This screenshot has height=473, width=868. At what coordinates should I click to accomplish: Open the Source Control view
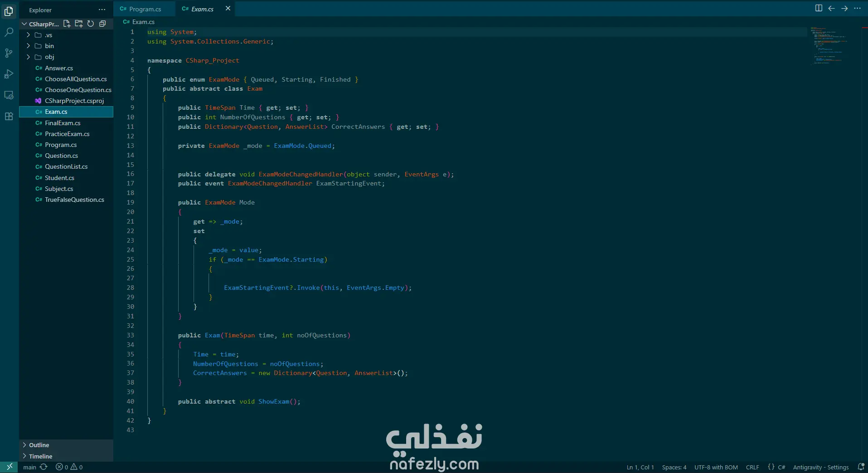pyautogui.click(x=9, y=53)
